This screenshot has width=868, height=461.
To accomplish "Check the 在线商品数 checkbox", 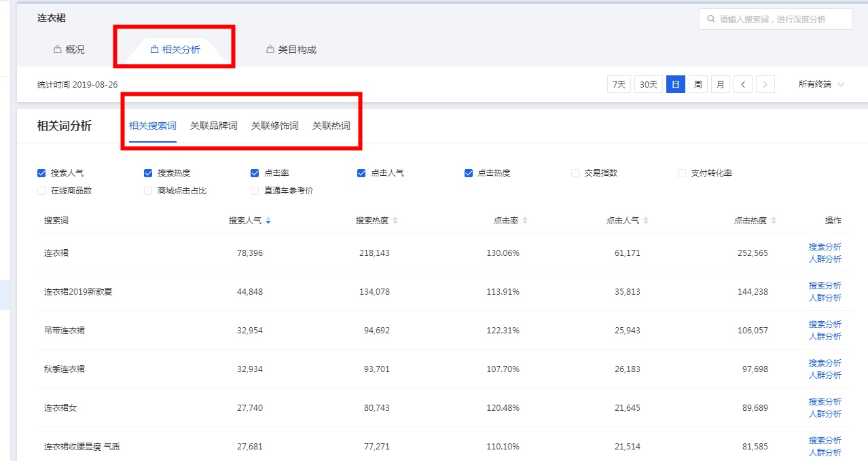I will (x=41, y=191).
